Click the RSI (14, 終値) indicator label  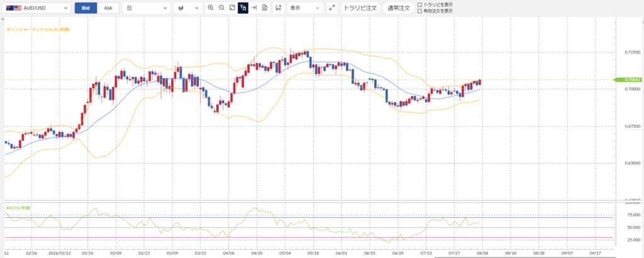click(18, 208)
